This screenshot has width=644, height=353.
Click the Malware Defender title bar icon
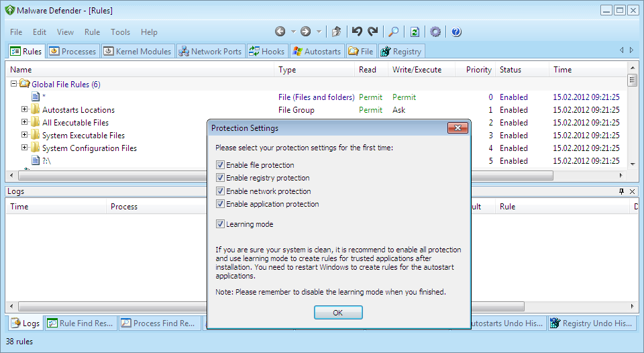point(10,10)
